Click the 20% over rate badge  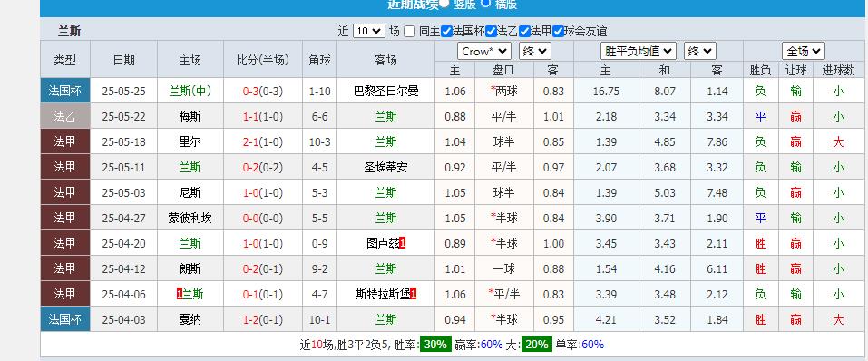(536, 345)
